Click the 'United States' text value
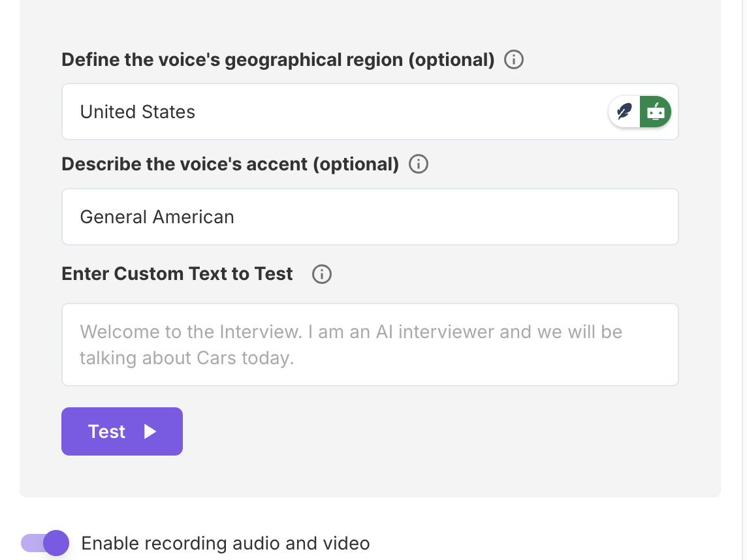The width and height of the screenshot is (747, 560). pyautogui.click(x=137, y=112)
